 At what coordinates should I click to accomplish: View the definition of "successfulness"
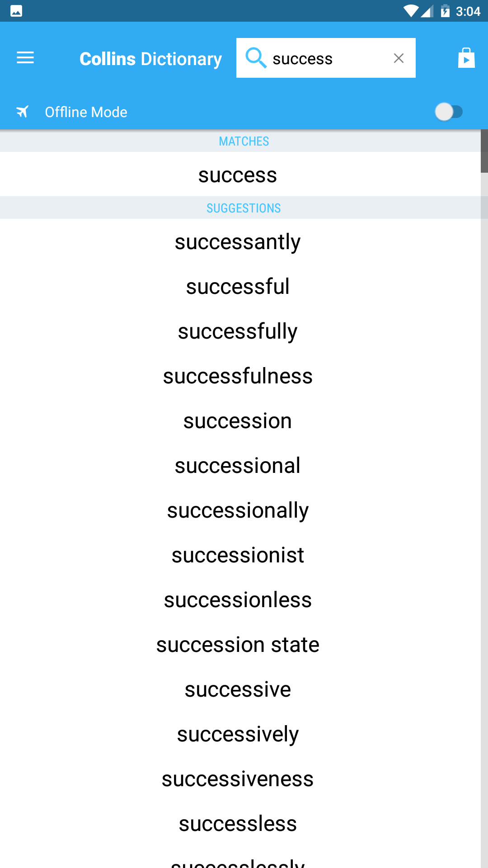pyautogui.click(x=238, y=376)
